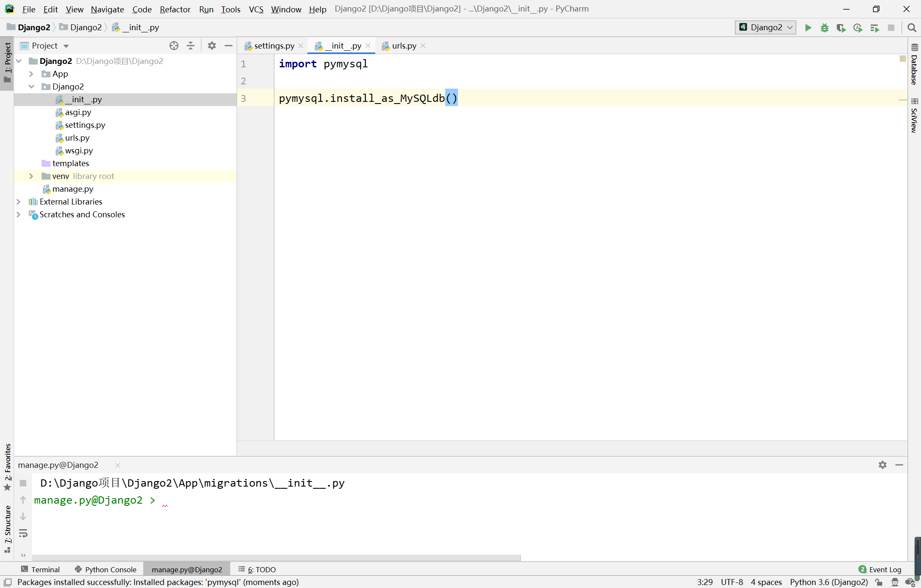This screenshot has height=588, width=921.
Task: Collapse the inner Django2 package folder
Action: click(x=31, y=86)
